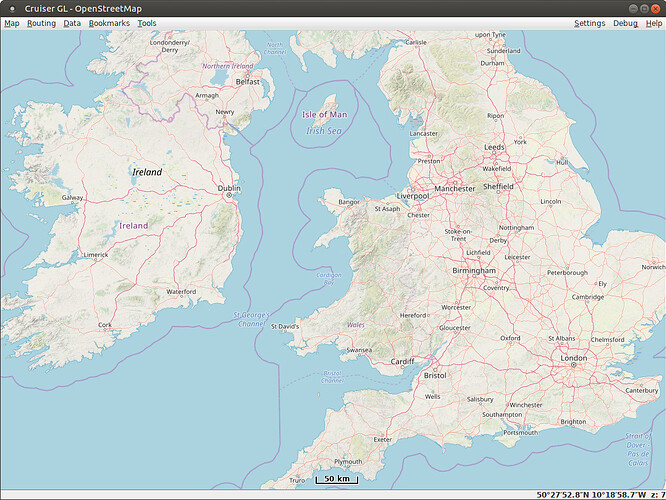Screen dimensions: 666x500
Task: Click the Peterborough label on the map
Action: 567,273
